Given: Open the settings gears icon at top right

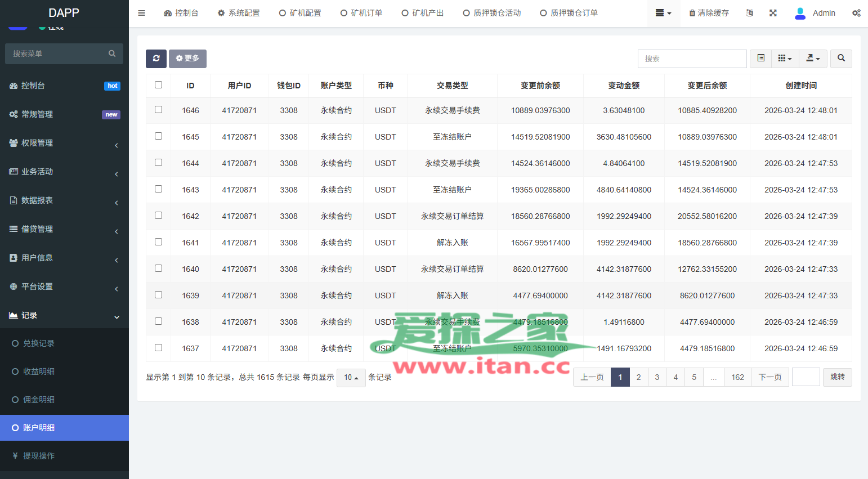Looking at the screenshot, I should 856,13.
